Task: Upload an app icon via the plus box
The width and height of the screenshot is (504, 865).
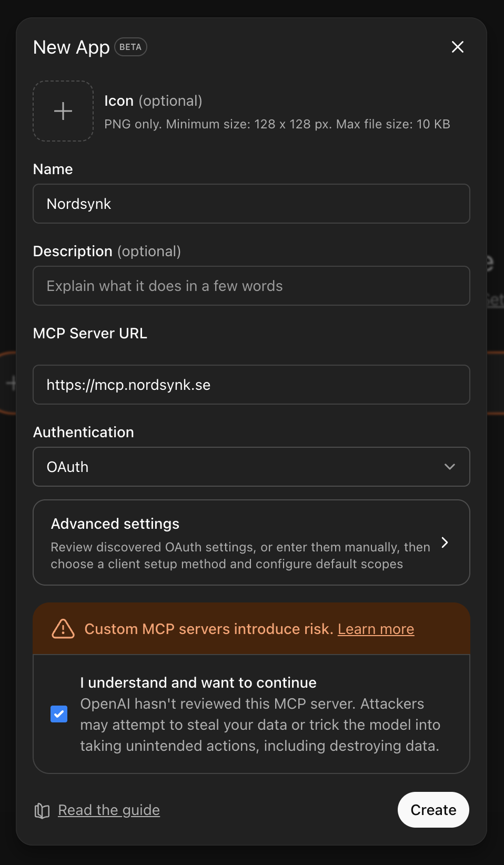Action: 63,111
